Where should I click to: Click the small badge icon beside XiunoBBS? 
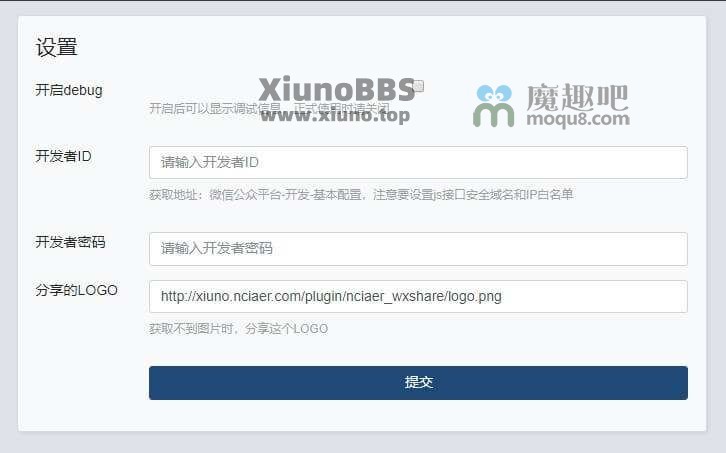click(x=419, y=86)
